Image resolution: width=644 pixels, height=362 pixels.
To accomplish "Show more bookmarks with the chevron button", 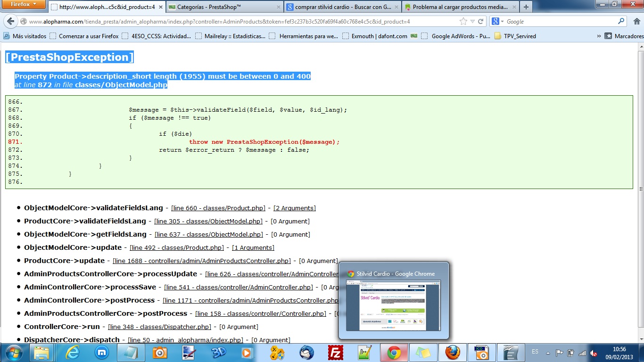I will (x=599, y=36).
